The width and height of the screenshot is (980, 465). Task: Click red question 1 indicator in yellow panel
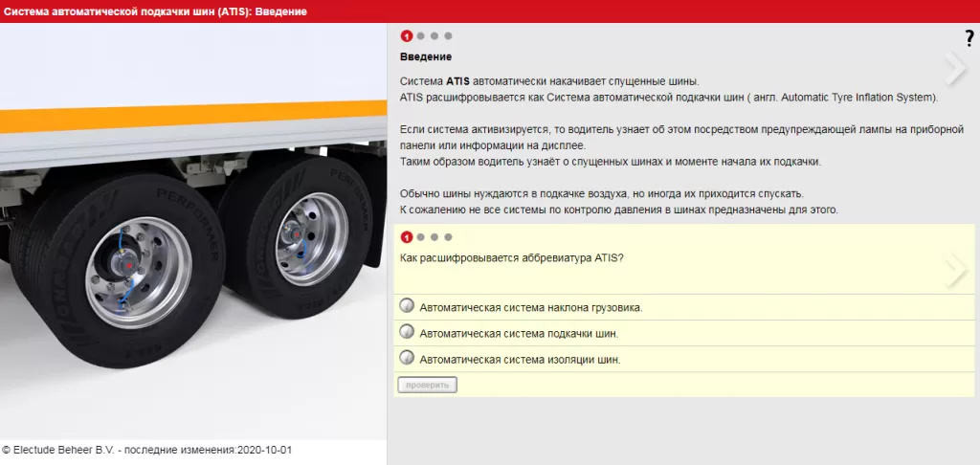click(x=407, y=237)
